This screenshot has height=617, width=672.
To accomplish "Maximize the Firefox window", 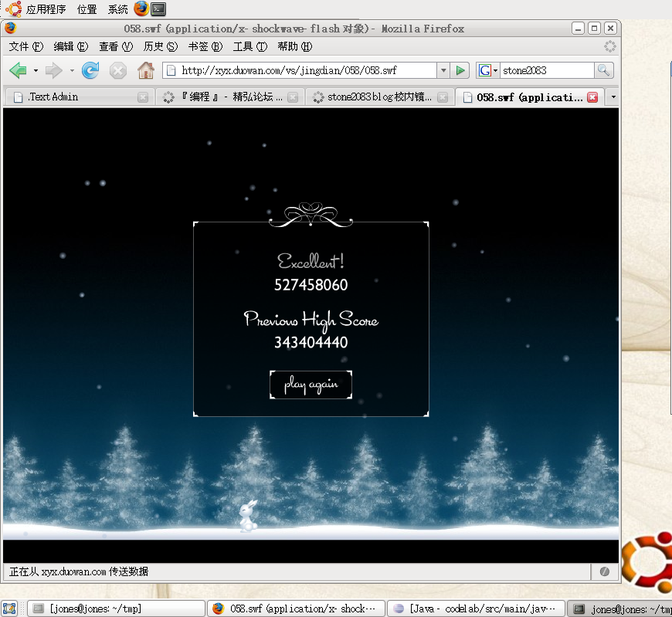I will [x=594, y=29].
